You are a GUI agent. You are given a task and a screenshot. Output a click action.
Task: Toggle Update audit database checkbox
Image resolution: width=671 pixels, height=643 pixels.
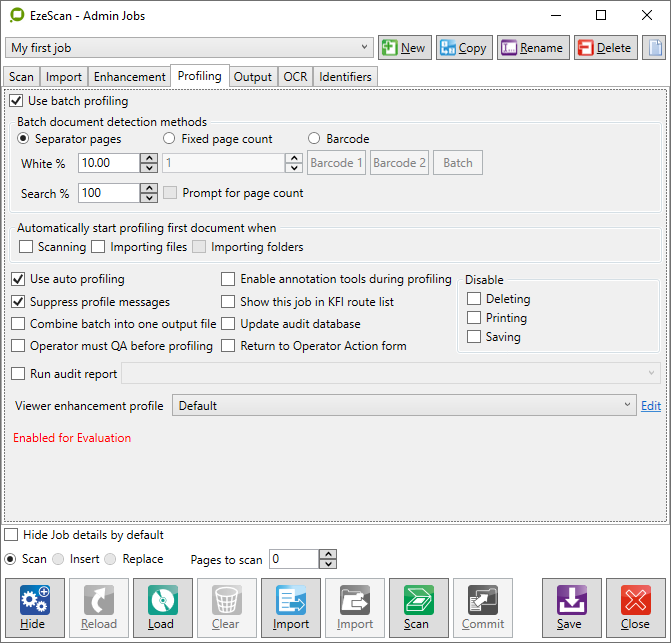coord(229,324)
